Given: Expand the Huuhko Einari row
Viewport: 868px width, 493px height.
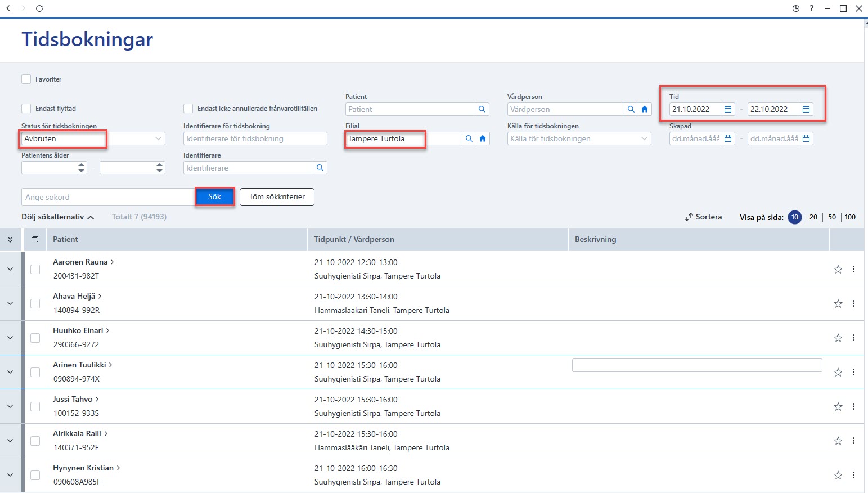Looking at the screenshot, I should 10,338.
